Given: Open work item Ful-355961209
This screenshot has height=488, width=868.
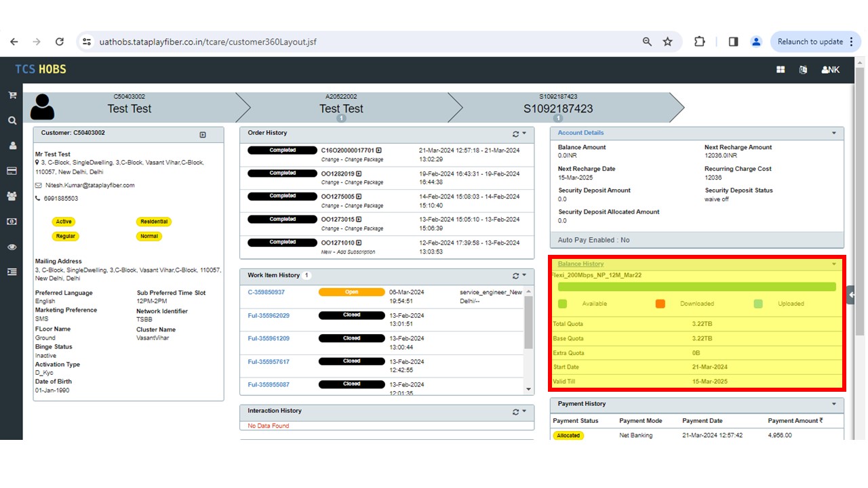Looking at the screenshot, I should (269, 339).
